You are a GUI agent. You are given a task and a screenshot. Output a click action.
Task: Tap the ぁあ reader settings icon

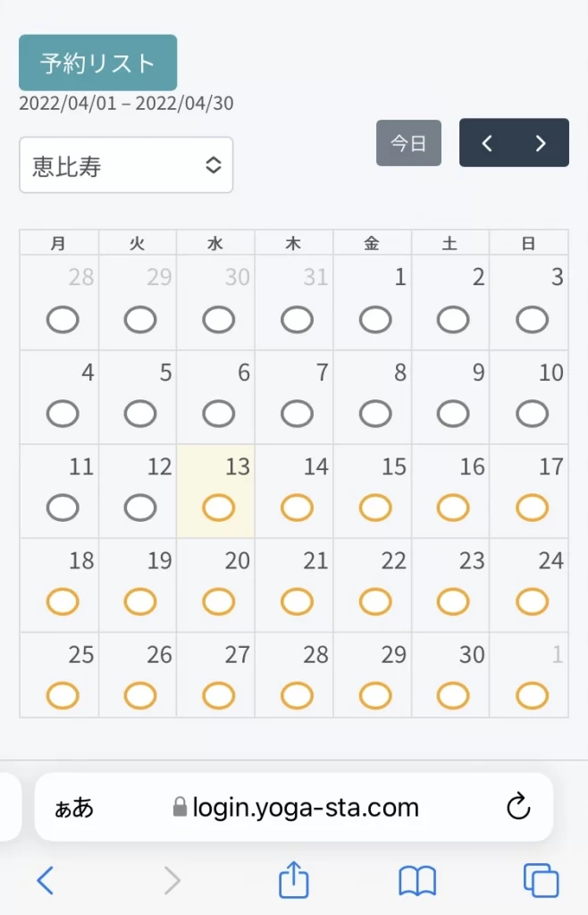click(74, 808)
